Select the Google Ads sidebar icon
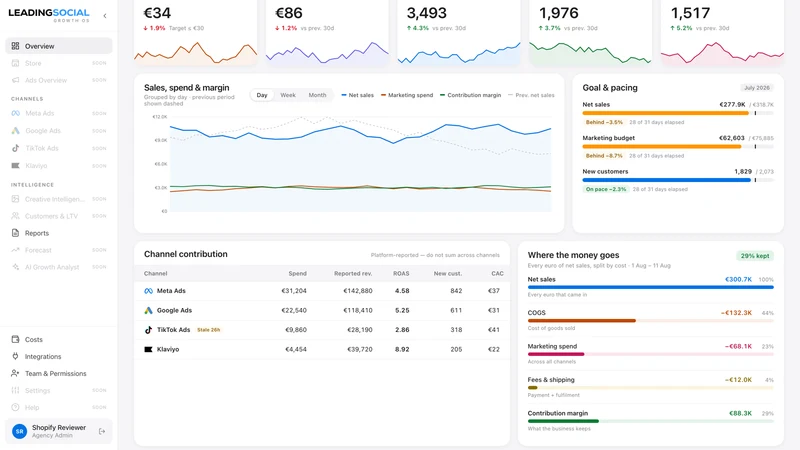The height and width of the screenshot is (450, 800). coord(15,131)
